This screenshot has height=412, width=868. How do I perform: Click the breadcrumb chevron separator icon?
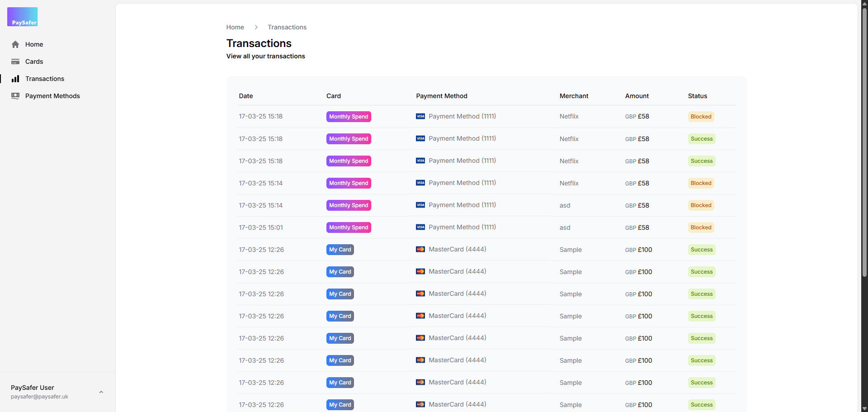click(x=256, y=27)
